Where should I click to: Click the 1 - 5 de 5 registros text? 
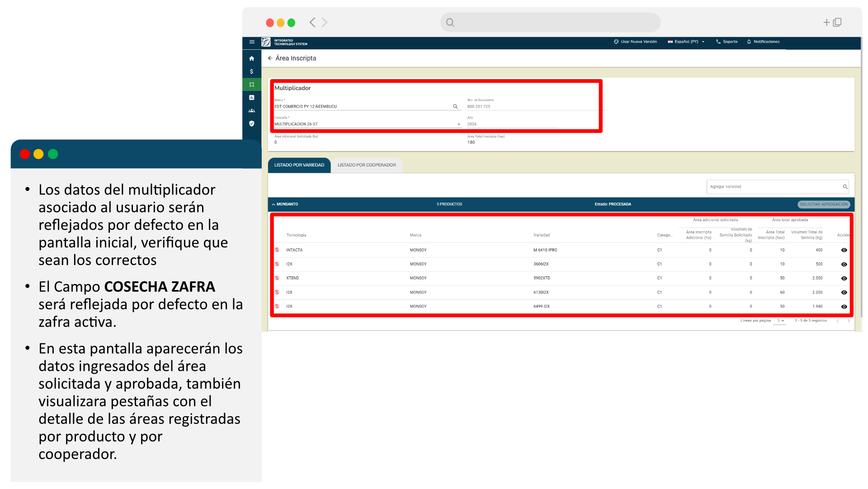tap(811, 321)
